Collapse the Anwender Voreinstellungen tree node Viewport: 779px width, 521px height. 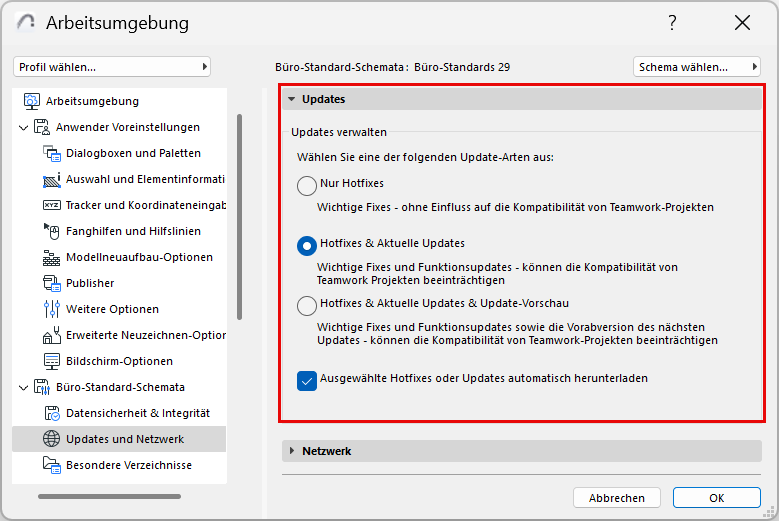[24, 127]
